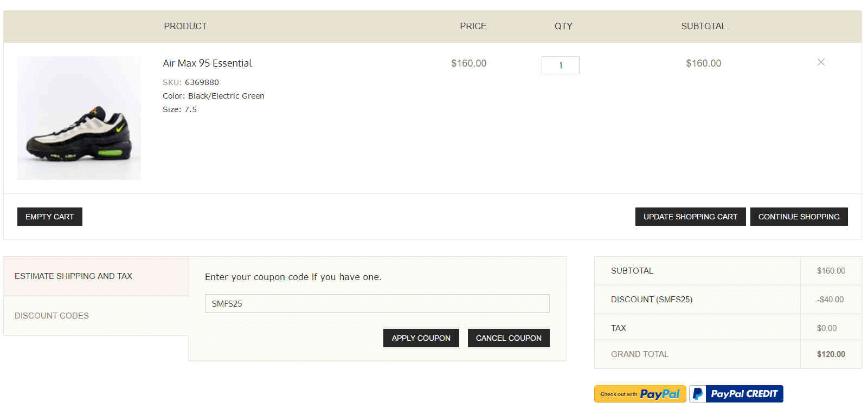The height and width of the screenshot is (409, 868).
Task: Choose PayPal Credit checkout
Action: pos(736,394)
